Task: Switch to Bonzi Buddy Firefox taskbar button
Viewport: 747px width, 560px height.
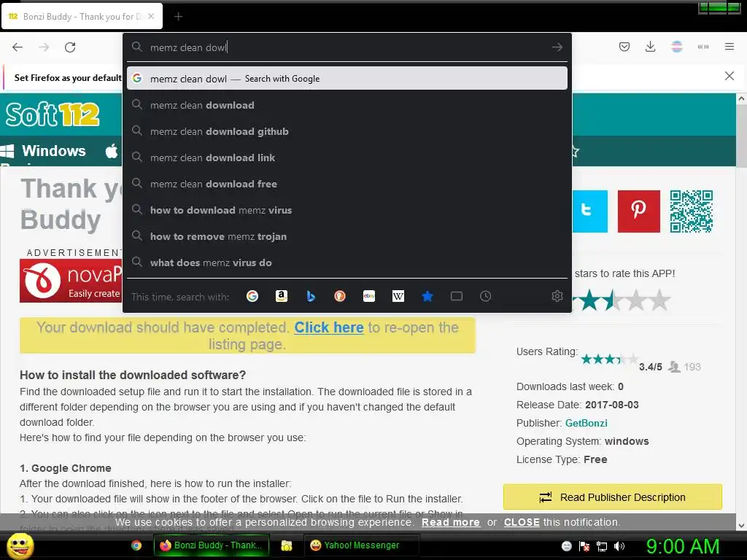Action: pos(212,545)
